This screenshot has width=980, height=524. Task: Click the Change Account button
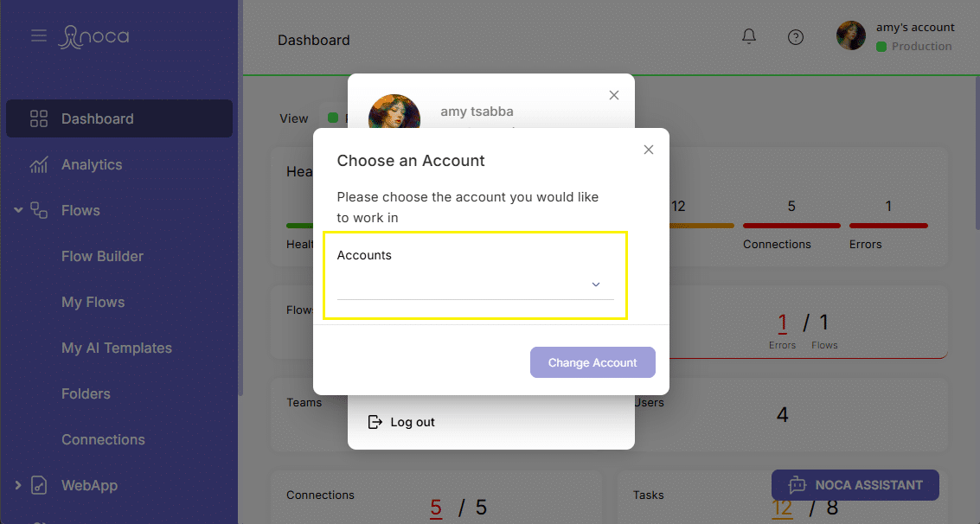tap(592, 362)
